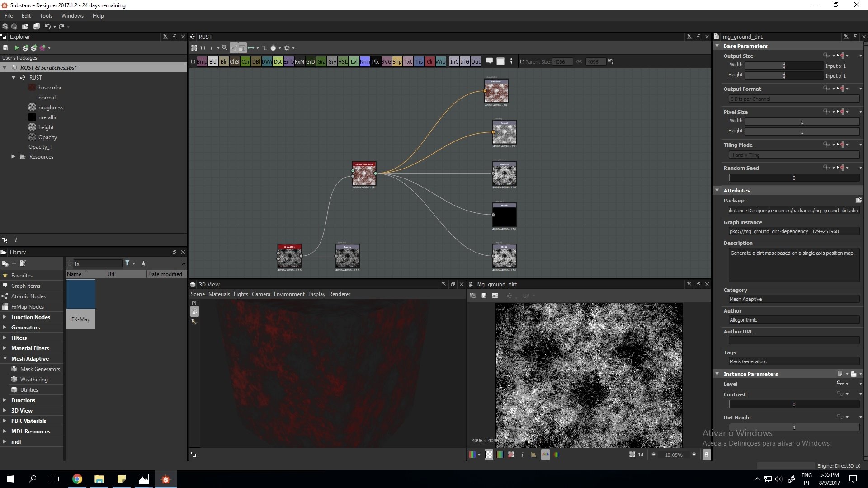The width and height of the screenshot is (868, 488).
Task: Open the Tools menu
Action: click(x=46, y=16)
